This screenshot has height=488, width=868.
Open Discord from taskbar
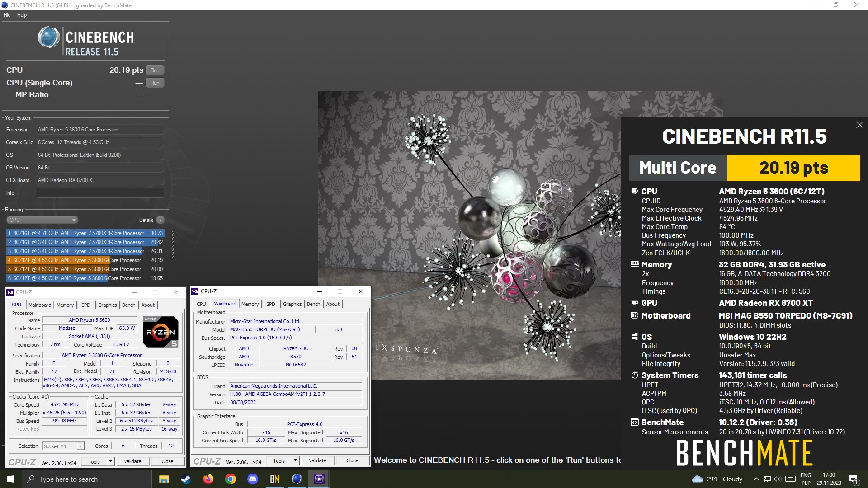click(252, 479)
